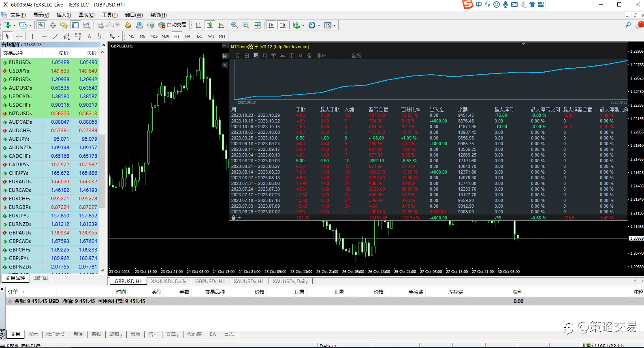
Task: Switch timeframe to H4
Action: [188, 36]
